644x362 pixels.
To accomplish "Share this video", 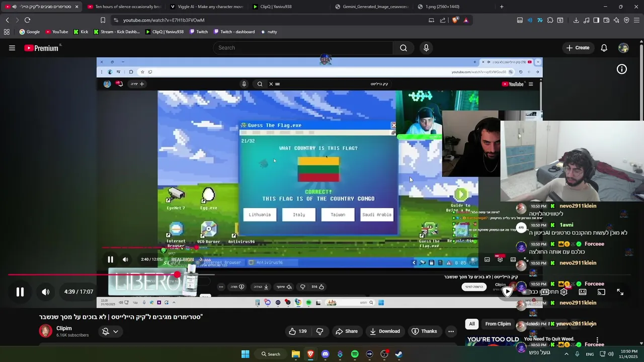I will (x=347, y=331).
